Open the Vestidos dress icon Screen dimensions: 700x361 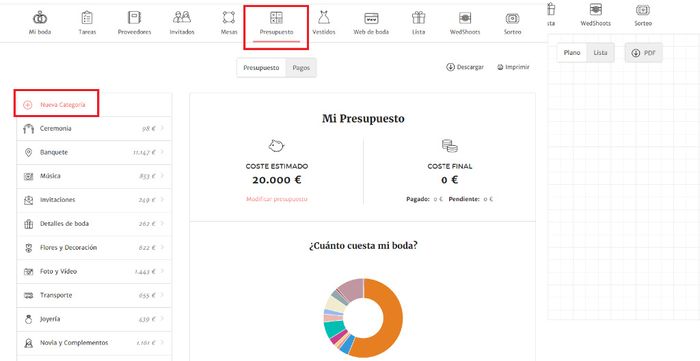[324, 18]
